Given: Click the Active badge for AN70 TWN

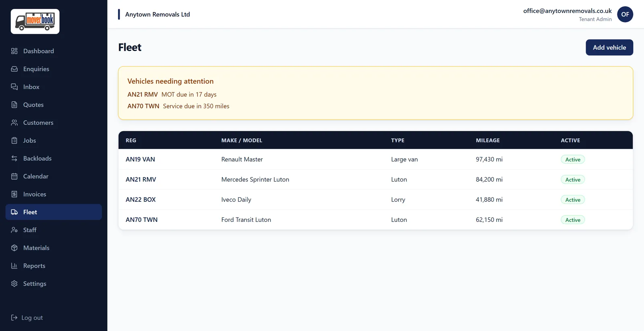Looking at the screenshot, I should point(573,220).
